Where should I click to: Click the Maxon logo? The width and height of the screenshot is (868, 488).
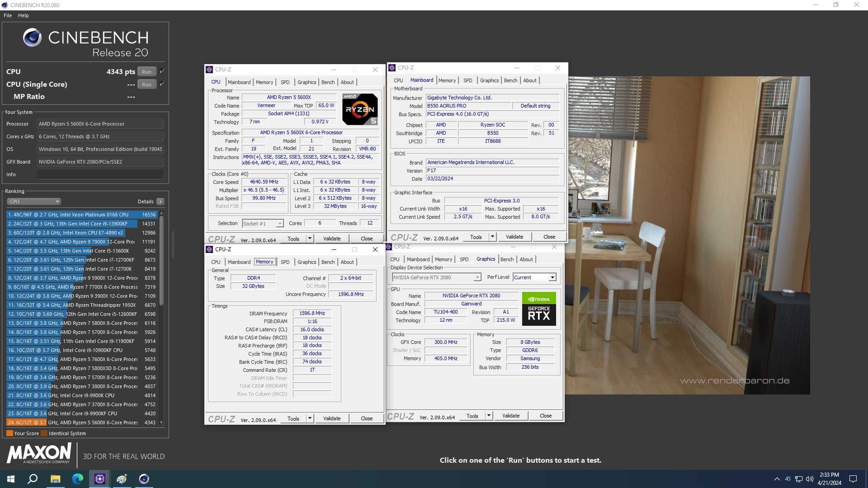click(x=39, y=453)
